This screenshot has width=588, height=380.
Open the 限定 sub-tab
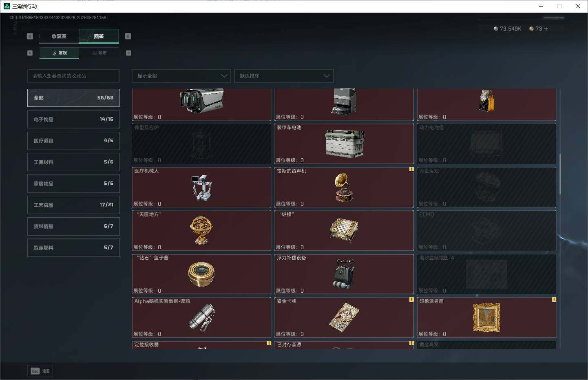[x=99, y=53]
